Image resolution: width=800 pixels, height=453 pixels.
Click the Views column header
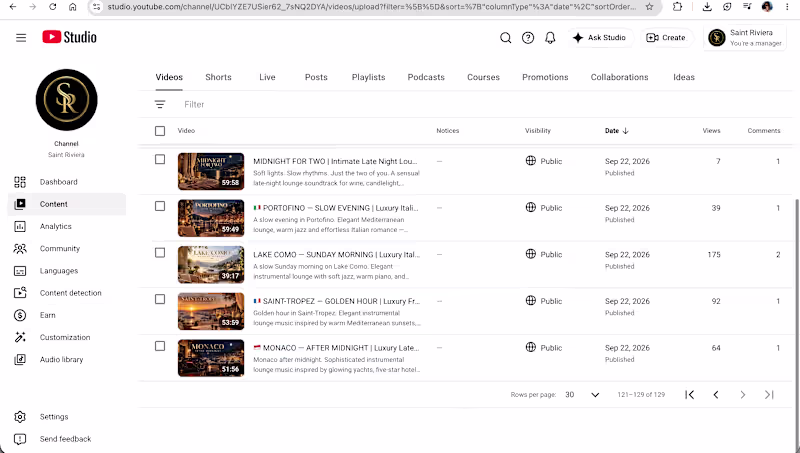click(x=711, y=131)
